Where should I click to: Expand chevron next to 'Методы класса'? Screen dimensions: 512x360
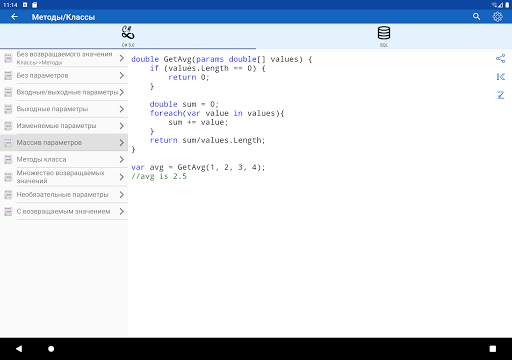(122, 159)
